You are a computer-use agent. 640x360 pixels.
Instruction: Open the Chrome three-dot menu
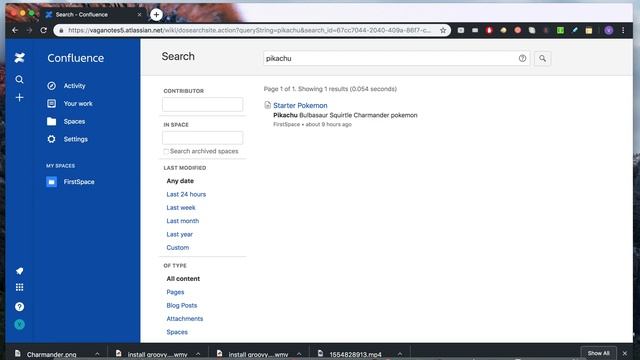[623, 30]
